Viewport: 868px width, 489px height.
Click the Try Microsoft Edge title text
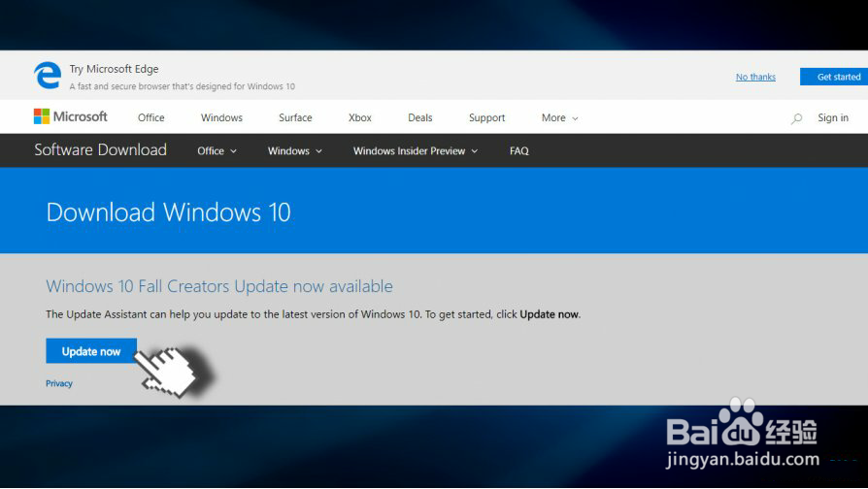coord(114,69)
